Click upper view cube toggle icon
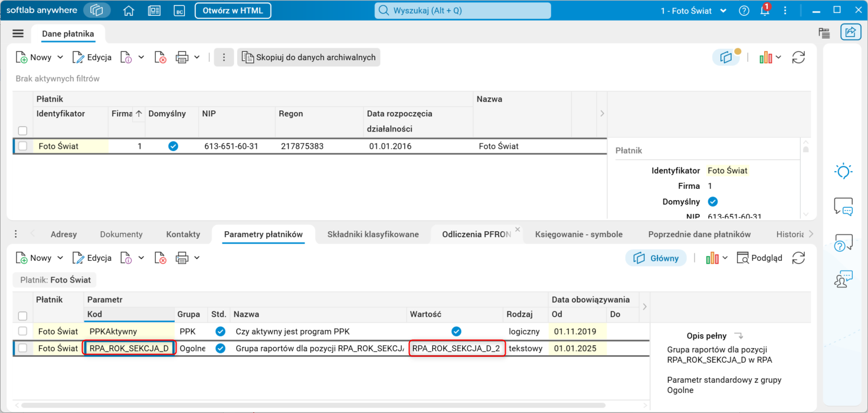This screenshot has width=868, height=413. [x=726, y=57]
